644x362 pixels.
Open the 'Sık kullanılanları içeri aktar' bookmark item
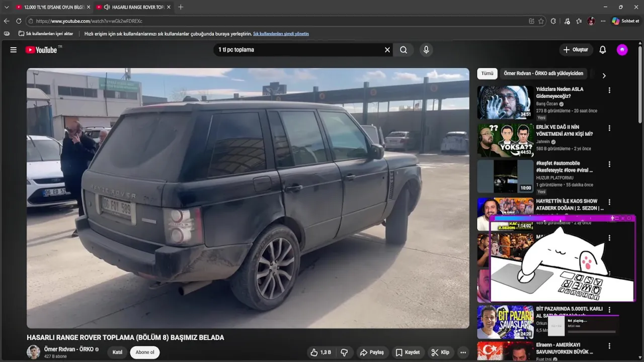click(x=46, y=34)
